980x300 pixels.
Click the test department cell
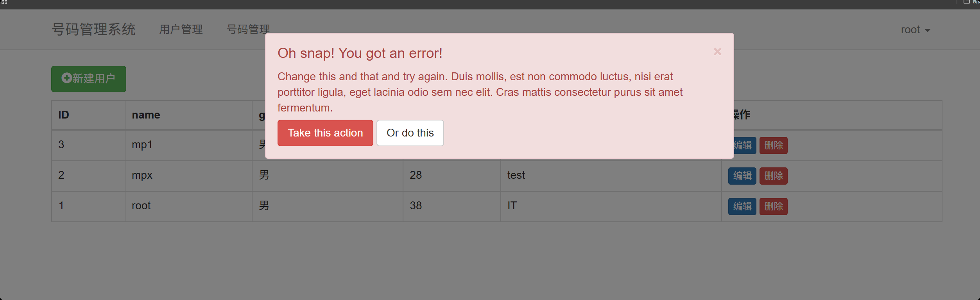[x=516, y=175]
